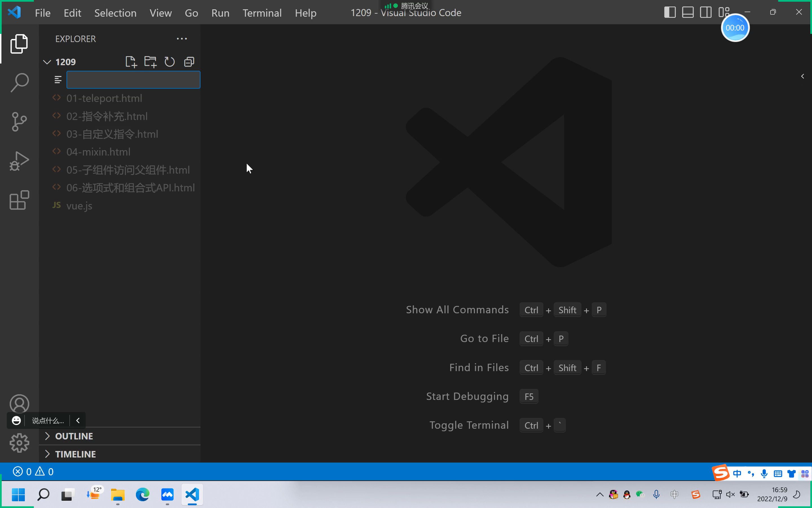
Task: Open the Terminal menu
Action: [x=262, y=13]
